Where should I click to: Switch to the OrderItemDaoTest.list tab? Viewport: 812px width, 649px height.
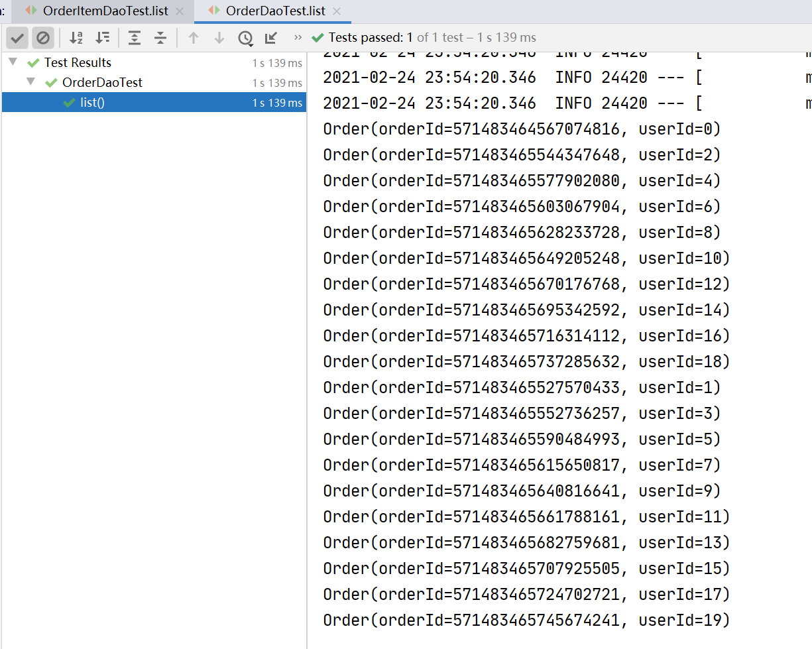pyautogui.click(x=105, y=11)
